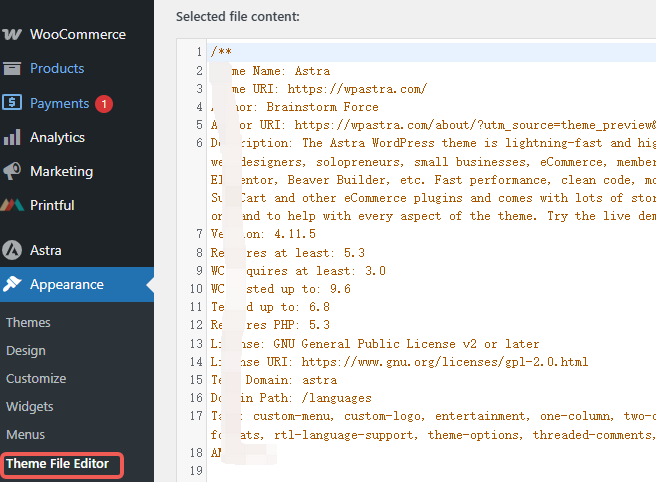Viewport: 656px width, 482px height.
Task: Click the Products archive box icon
Action: point(12,68)
